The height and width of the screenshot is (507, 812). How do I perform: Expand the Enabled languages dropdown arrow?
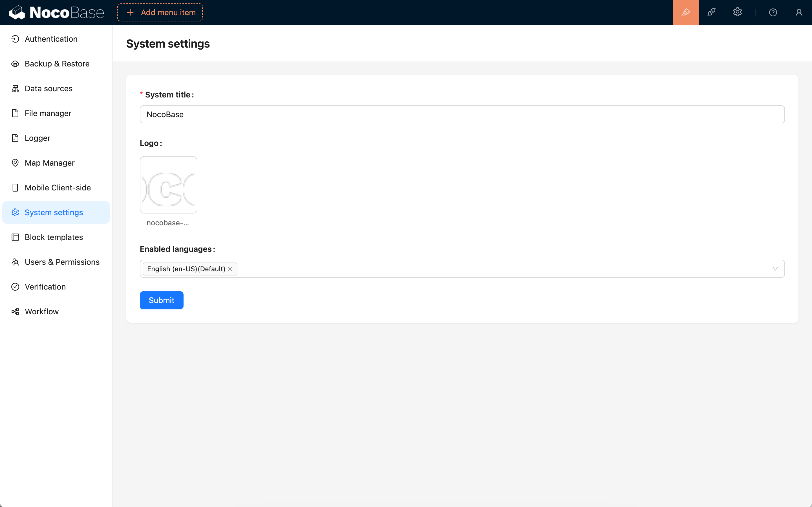(x=775, y=269)
